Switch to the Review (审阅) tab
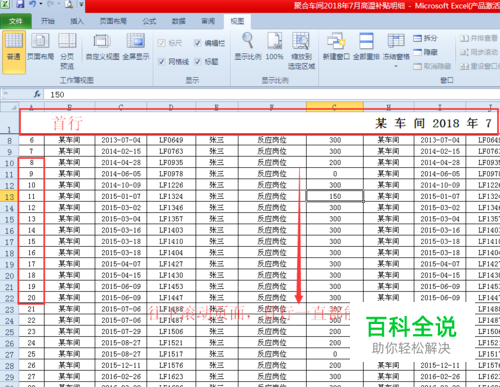Viewport: 500px width, 387px height. pyautogui.click(x=208, y=21)
